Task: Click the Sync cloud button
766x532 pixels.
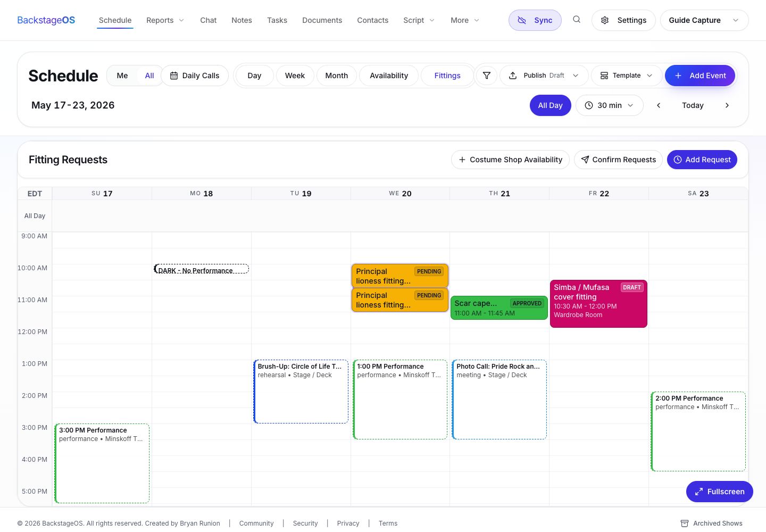Action: click(x=535, y=20)
